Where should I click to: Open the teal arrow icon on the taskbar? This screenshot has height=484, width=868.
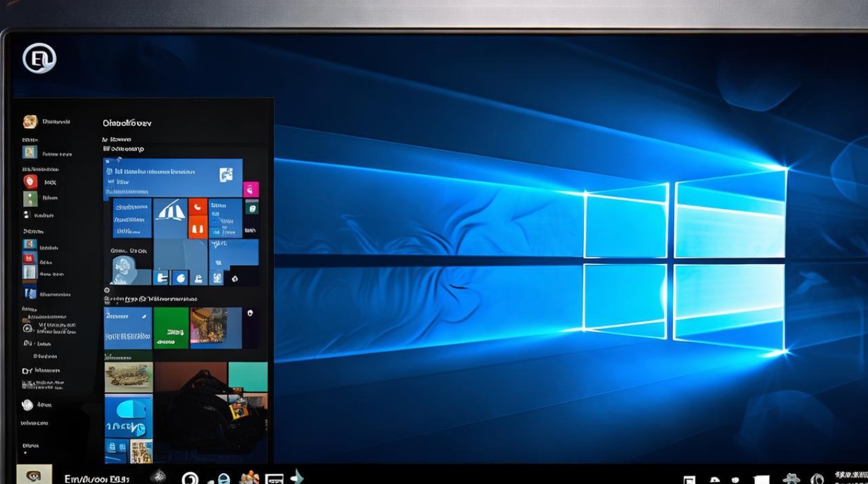pyautogui.click(x=297, y=477)
